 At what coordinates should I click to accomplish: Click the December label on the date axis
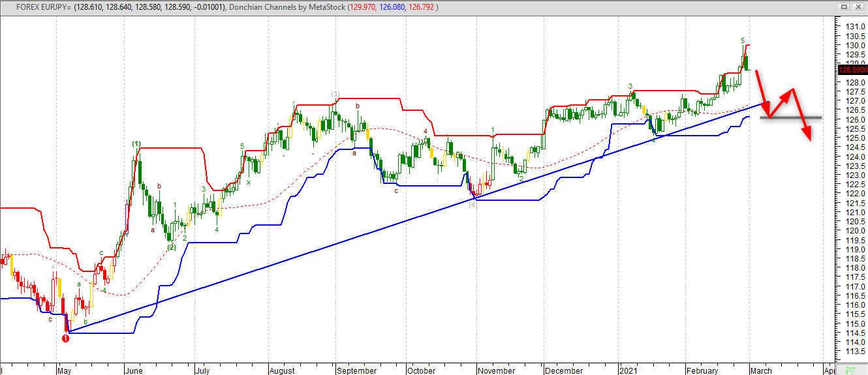click(x=564, y=370)
